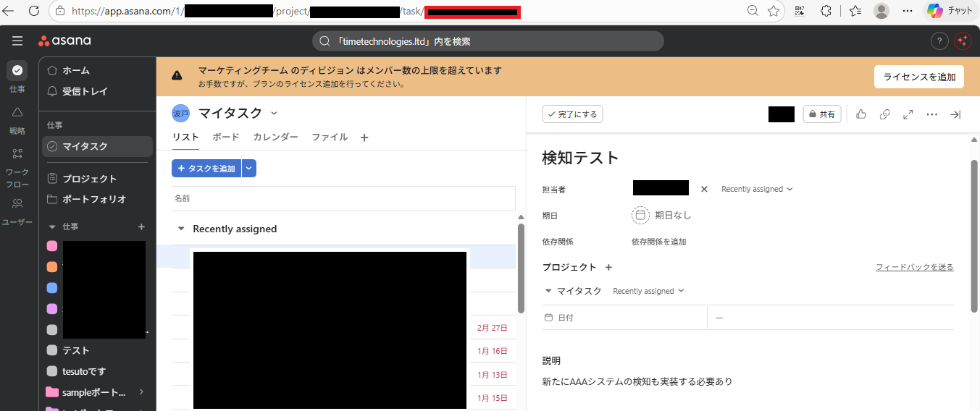
Task: Click the Asana search field
Action: click(x=487, y=41)
